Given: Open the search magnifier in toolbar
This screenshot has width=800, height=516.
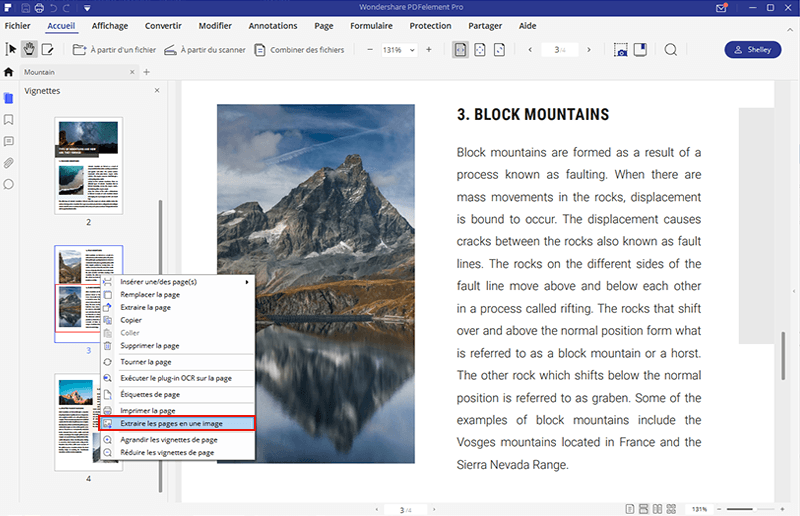Looking at the screenshot, I should 671,49.
